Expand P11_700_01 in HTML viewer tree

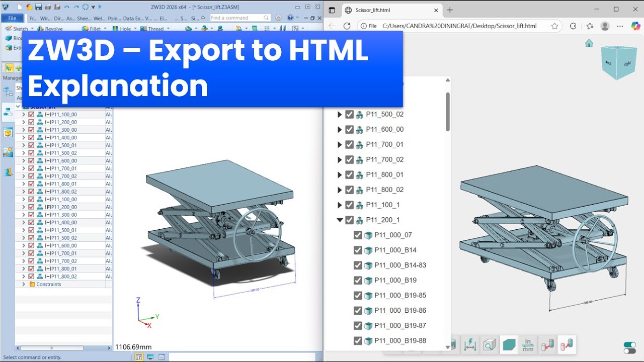point(340,144)
